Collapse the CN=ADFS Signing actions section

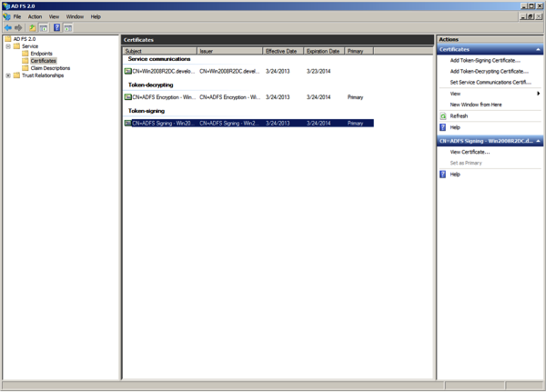point(538,142)
